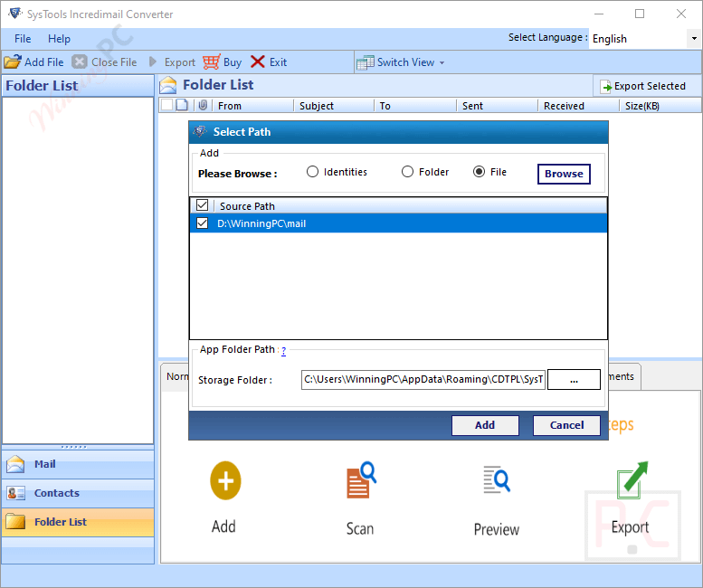This screenshot has width=703, height=588.
Task: Open the Help menu
Action: pos(59,39)
